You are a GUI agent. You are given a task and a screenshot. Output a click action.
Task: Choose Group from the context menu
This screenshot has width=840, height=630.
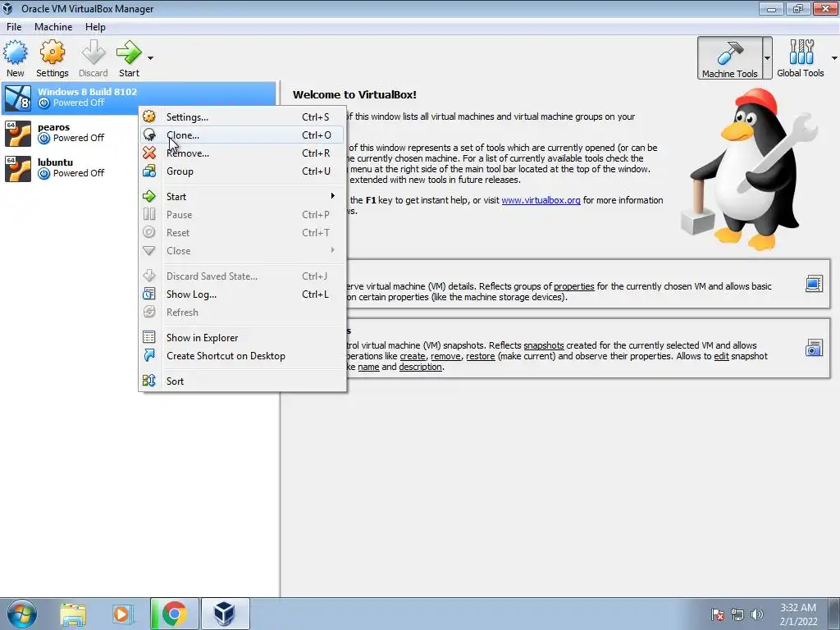tap(242, 171)
